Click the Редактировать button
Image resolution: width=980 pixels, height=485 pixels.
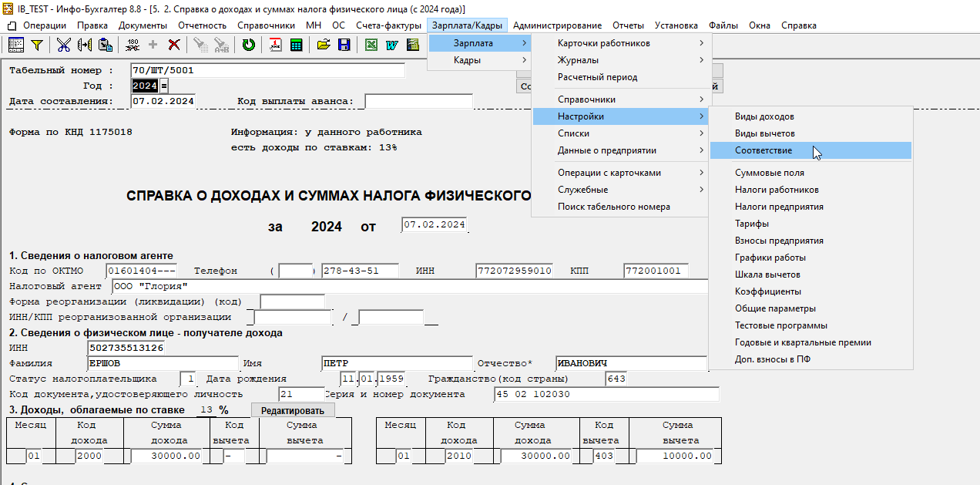click(293, 410)
